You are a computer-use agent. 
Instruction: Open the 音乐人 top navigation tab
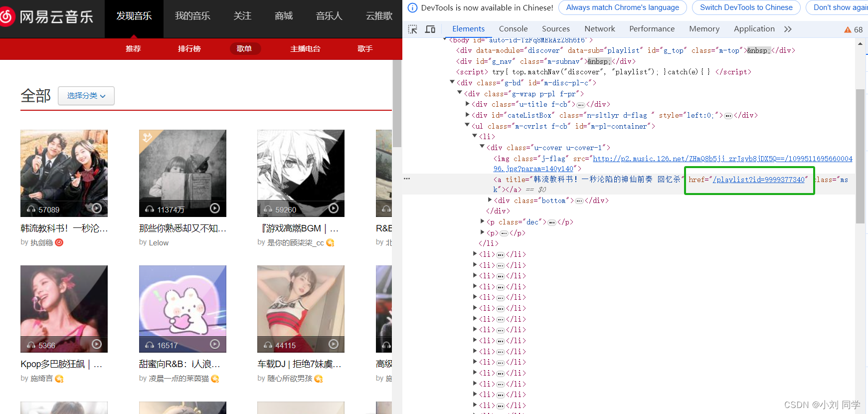[329, 16]
